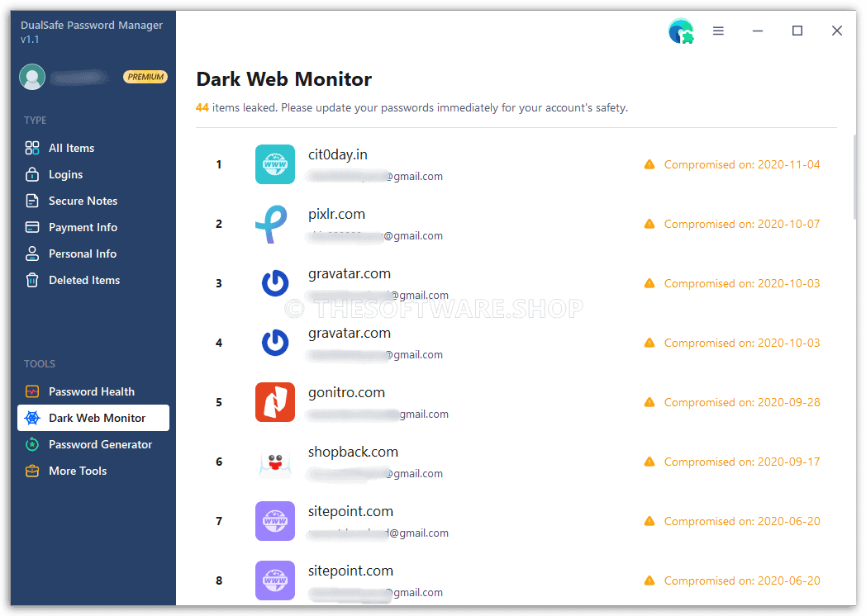Click sitepoint www icon in row 7
This screenshot has height=616, width=866.
click(x=275, y=521)
